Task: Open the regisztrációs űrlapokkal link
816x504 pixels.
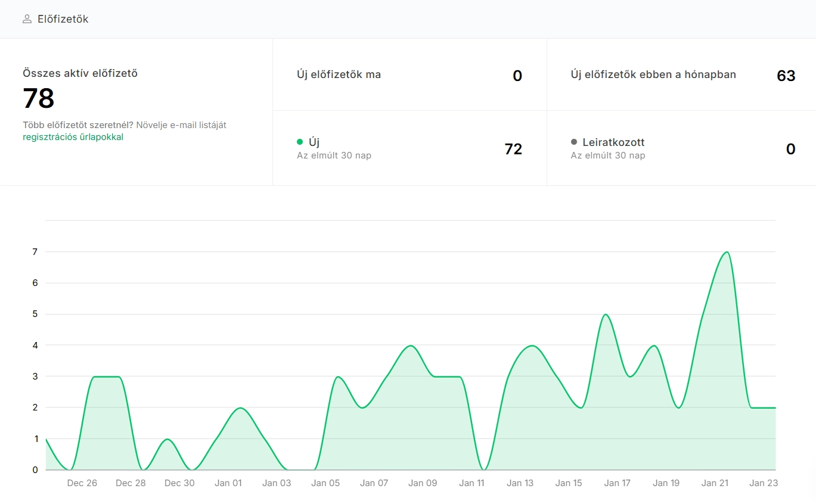Action: click(73, 137)
